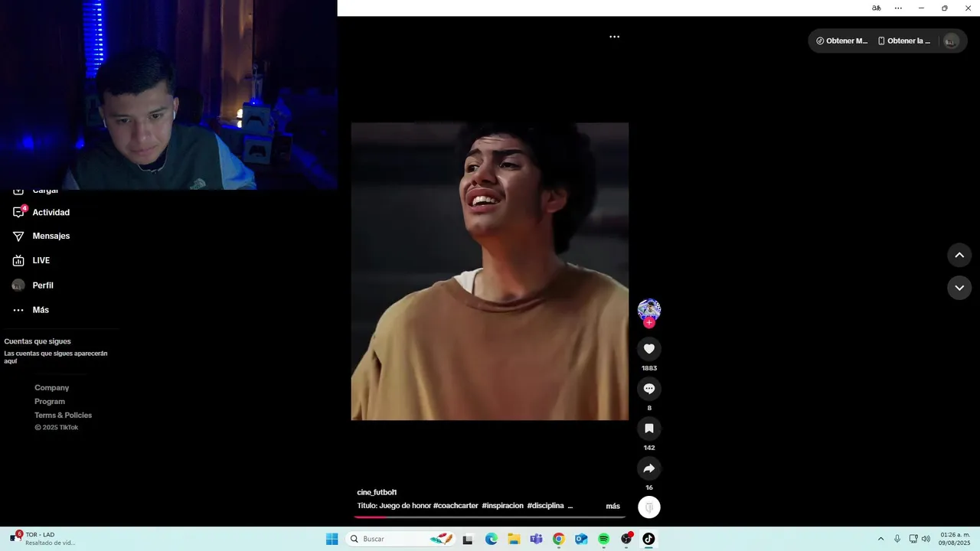Pause the playing video
Image resolution: width=980 pixels, height=551 pixels.
coord(490,272)
